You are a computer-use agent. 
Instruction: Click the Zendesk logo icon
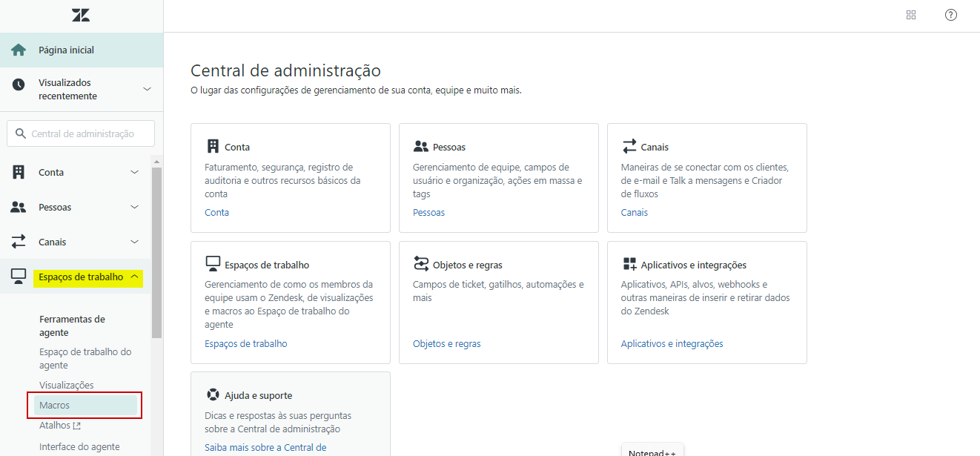tap(81, 15)
